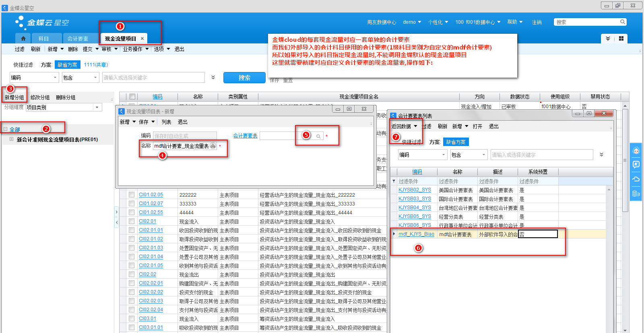Open the customer service avatar icon on sidebar

(636, 151)
